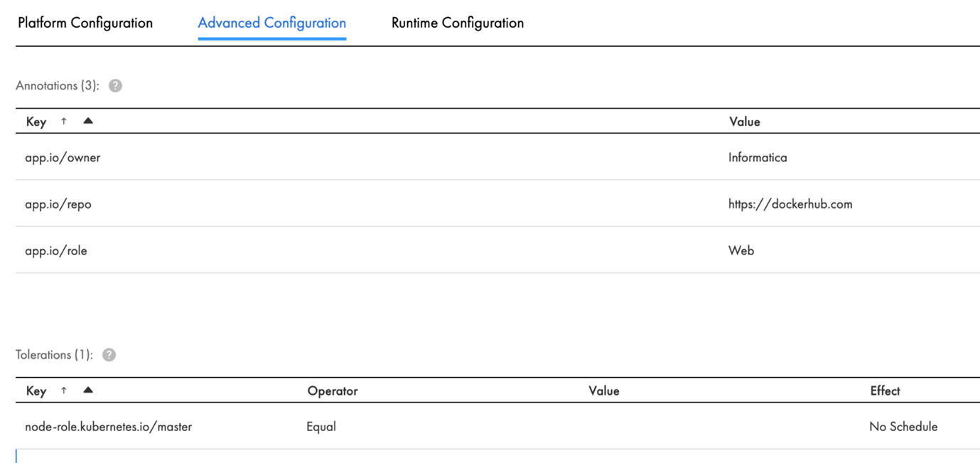
Task: Click the Annotations Key sort arrow icon
Action: point(64,121)
